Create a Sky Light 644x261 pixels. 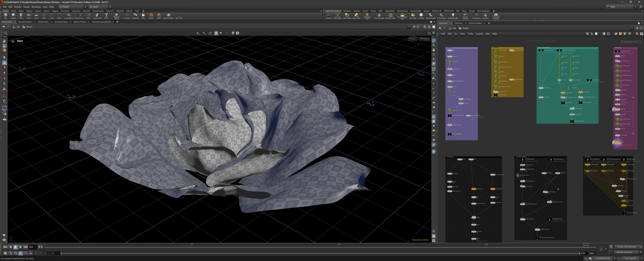tap(413, 15)
